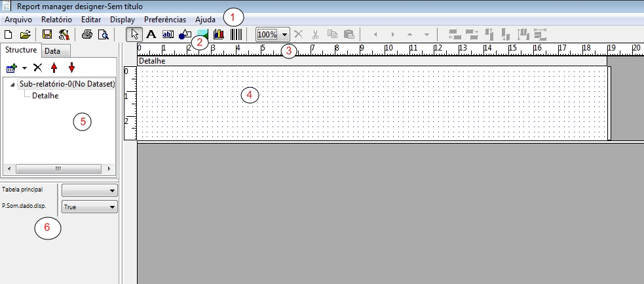This screenshot has height=284, width=644.
Task: Click the structure panel horizontal scrollbar
Action: click(x=58, y=169)
